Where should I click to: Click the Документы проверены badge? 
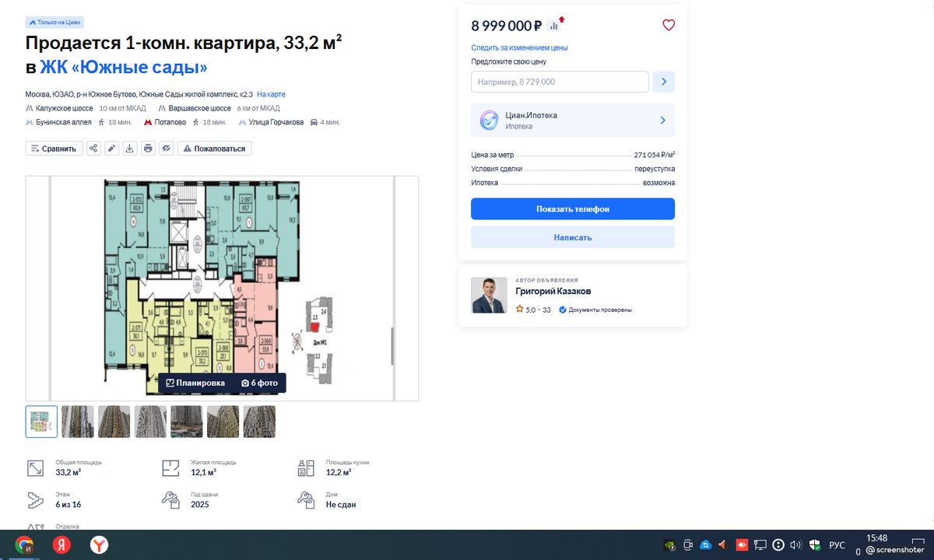[x=595, y=310]
